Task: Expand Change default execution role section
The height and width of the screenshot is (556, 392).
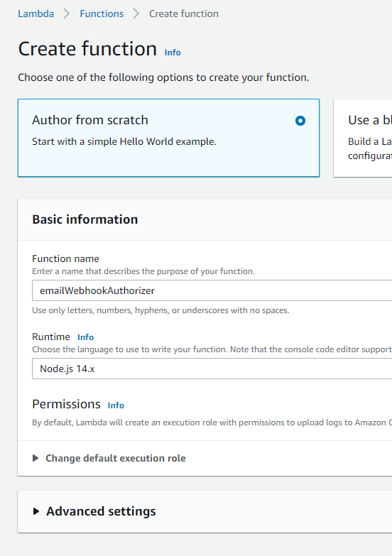Action: [x=109, y=458]
